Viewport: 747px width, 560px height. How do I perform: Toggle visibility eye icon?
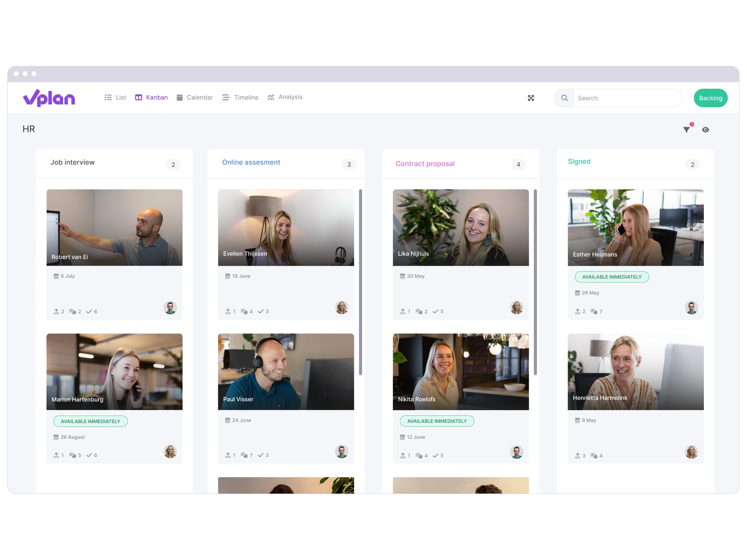(x=705, y=129)
